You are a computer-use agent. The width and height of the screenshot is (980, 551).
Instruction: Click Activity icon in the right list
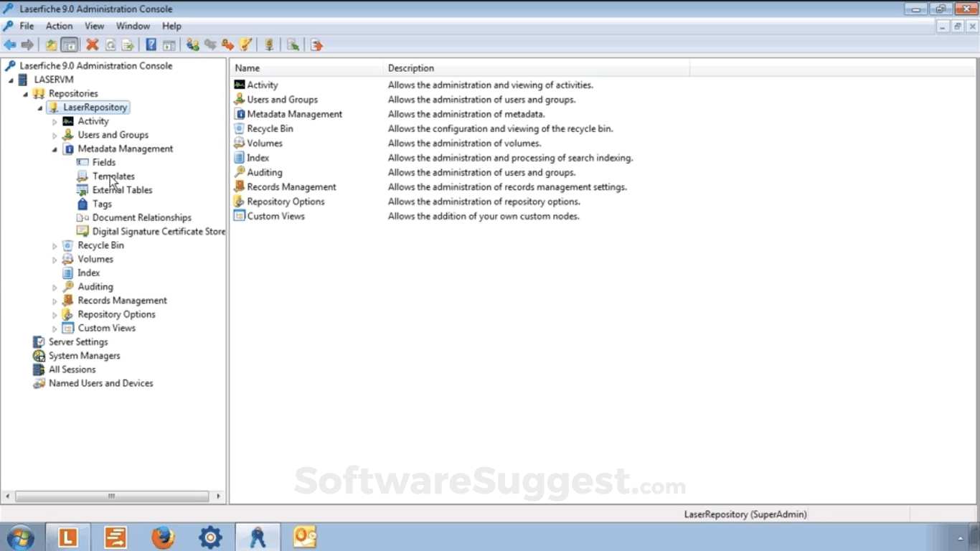240,85
